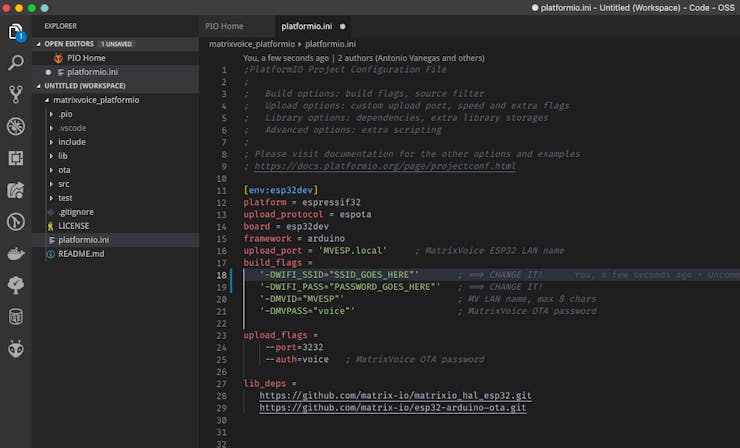Expand the src folder
This screenshot has height=448, width=740.
coord(51,184)
